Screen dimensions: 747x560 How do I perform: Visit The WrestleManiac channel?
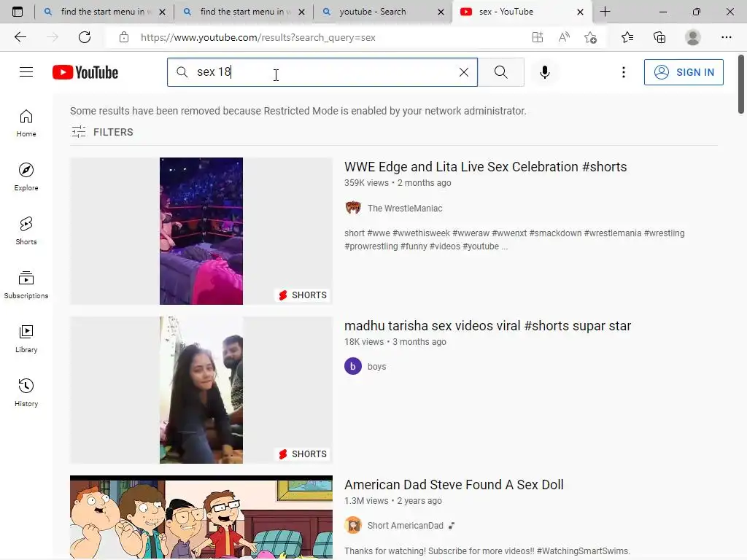[404, 208]
